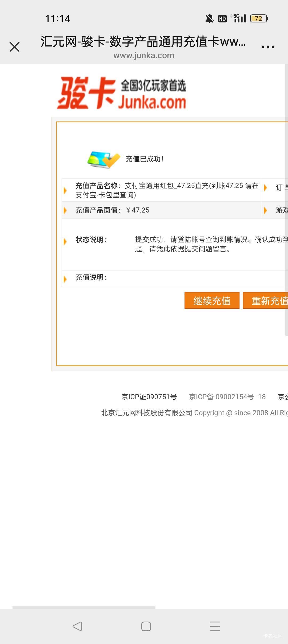Tap the orange arrow beside 充值产品名称
This screenshot has width=288, height=644.
pyautogui.click(x=65, y=190)
